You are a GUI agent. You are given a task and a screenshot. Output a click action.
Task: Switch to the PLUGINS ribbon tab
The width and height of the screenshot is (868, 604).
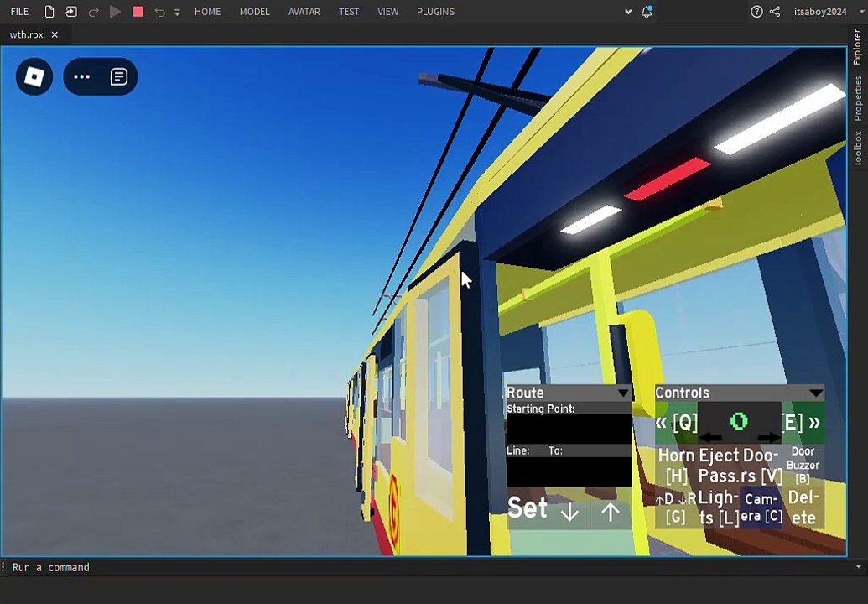[x=435, y=12]
